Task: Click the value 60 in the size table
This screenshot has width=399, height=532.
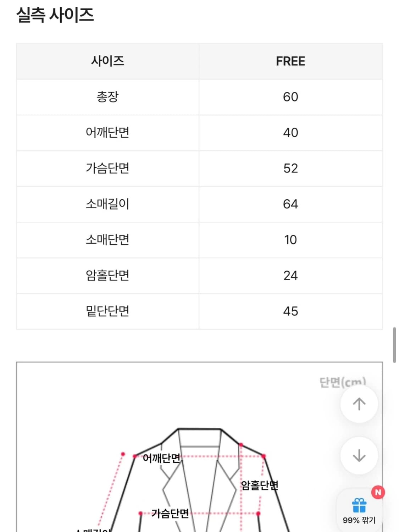Action: point(291,97)
